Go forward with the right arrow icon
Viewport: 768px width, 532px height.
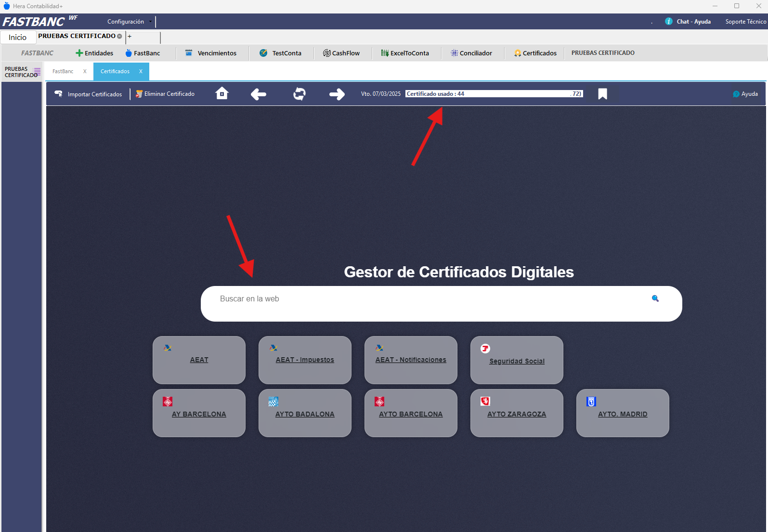(x=337, y=94)
